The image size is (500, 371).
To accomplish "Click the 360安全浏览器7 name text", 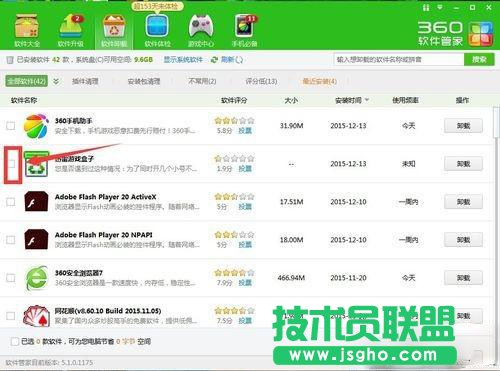I will point(79,273).
